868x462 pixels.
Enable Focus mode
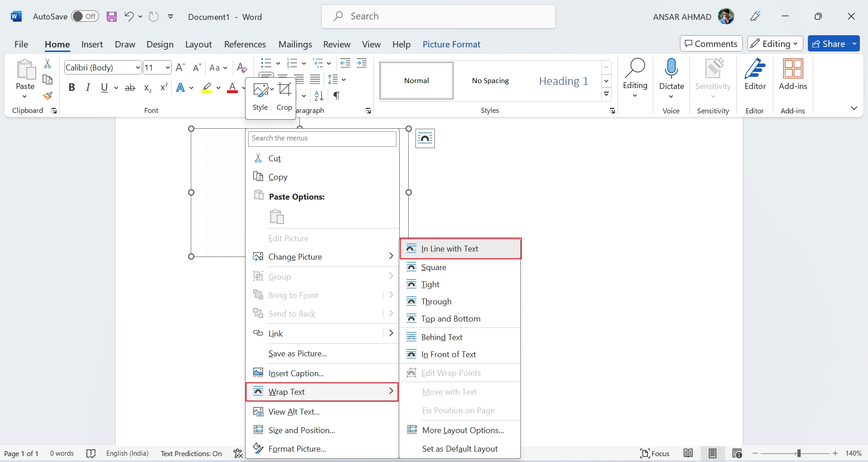655,453
